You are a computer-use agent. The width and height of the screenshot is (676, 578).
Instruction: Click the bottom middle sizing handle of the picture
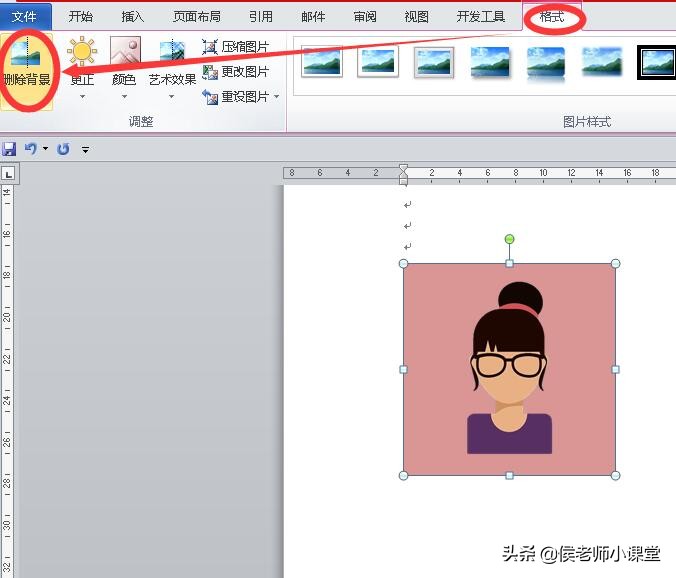click(509, 475)
